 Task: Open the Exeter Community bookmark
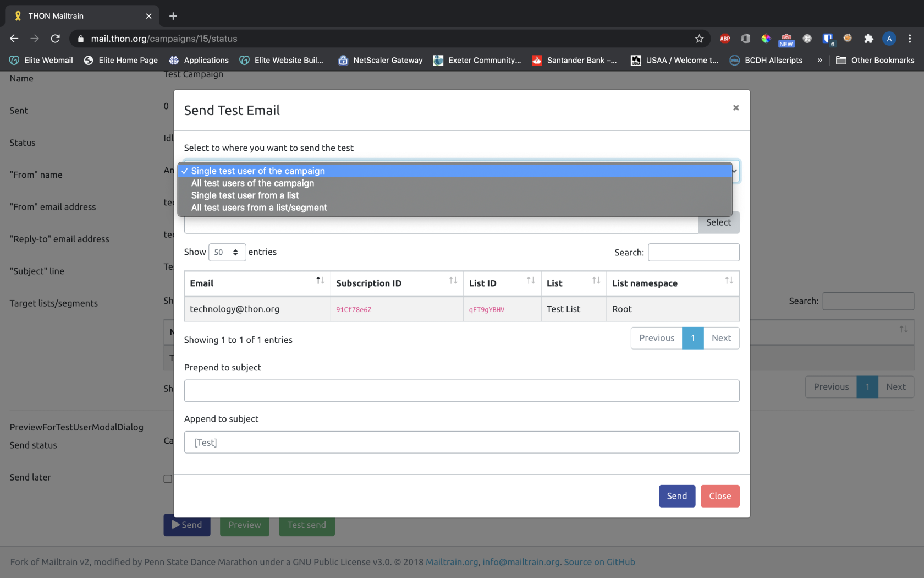tap(477, 60)
